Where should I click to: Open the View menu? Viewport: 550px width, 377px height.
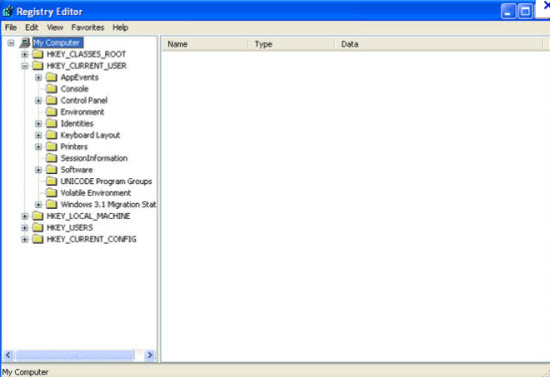click(55, 27)
